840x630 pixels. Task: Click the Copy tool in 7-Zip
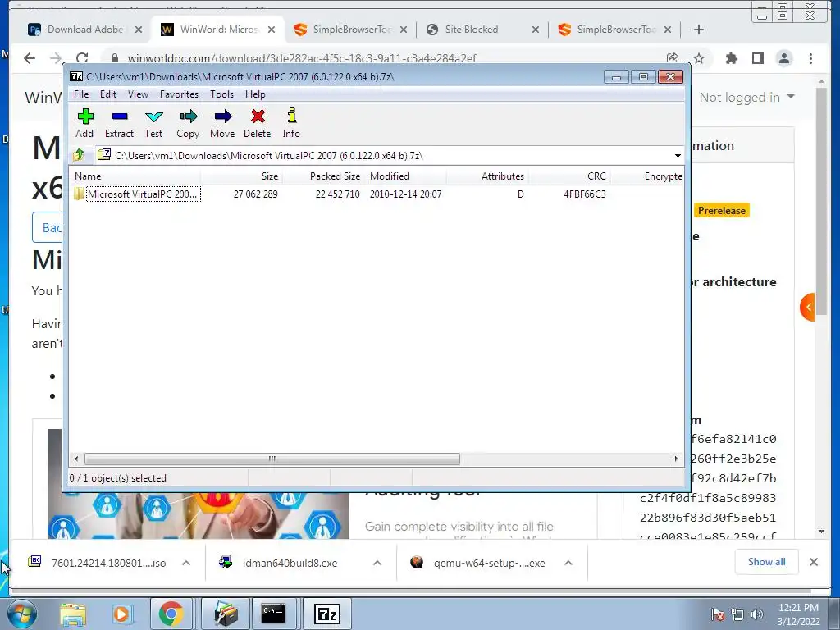[x=188, y=123]
